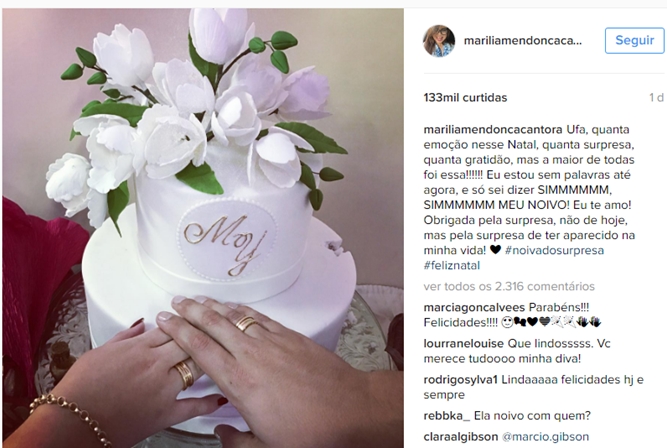Click the Seguir button
This screenshot has height=448, width=667.
tap(634, 40)
